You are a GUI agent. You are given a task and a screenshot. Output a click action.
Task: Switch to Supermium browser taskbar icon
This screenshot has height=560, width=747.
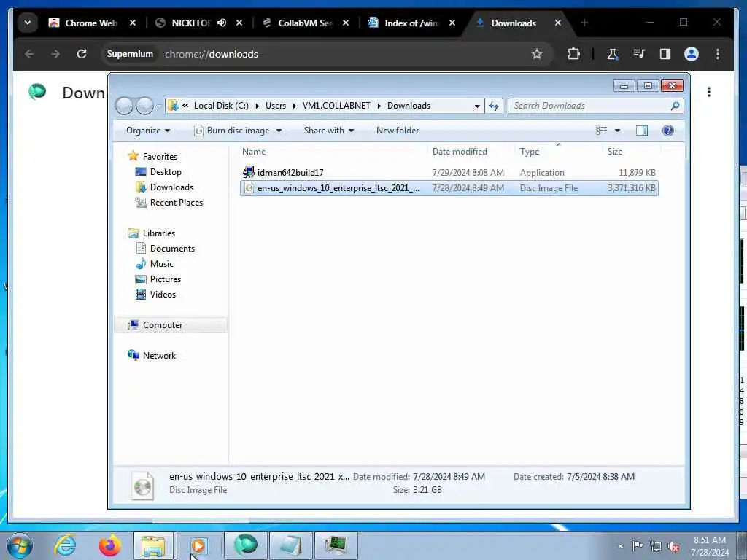pyautogui.click(x=246, y=545)
